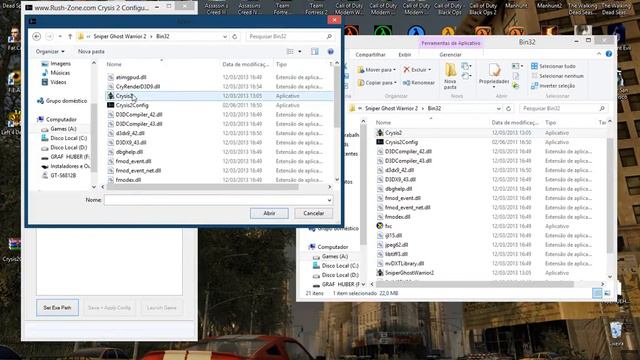Click Ferramentas de Aplicativo ribbon tab
The image size is (640, 360).
click(x=451, y=43)
